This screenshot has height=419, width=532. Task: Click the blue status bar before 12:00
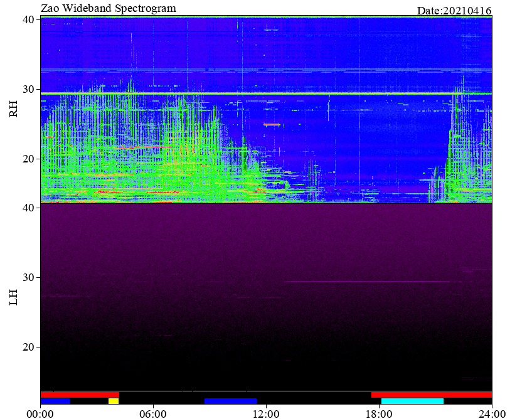pyautogui.click(x=230, y=401)
